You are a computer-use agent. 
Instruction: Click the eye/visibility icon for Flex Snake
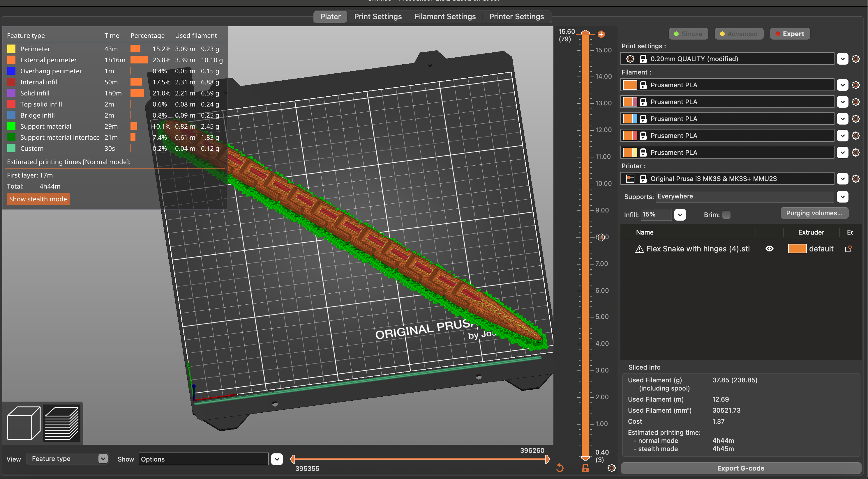[x=769, y=248]
